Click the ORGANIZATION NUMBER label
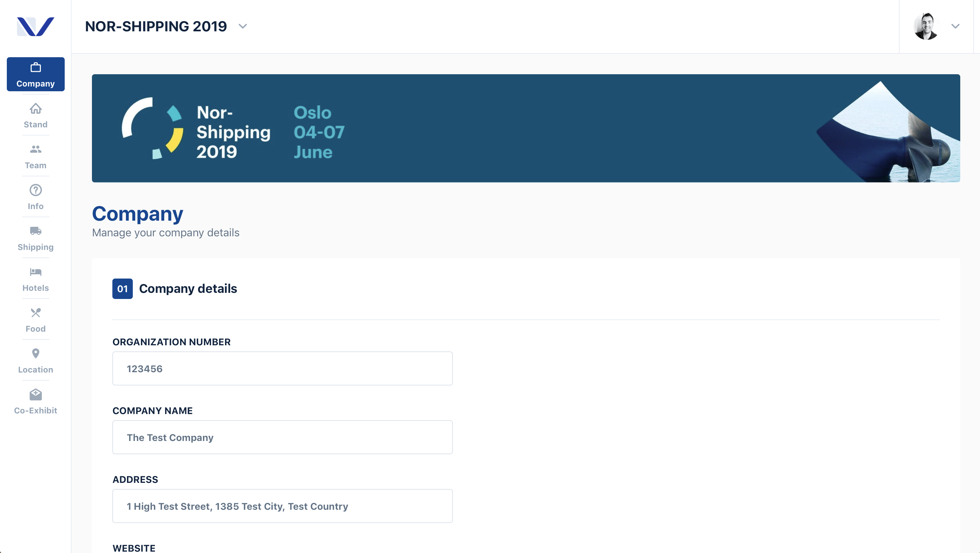This screenshot has width=980, height=553. coord(171,342)
